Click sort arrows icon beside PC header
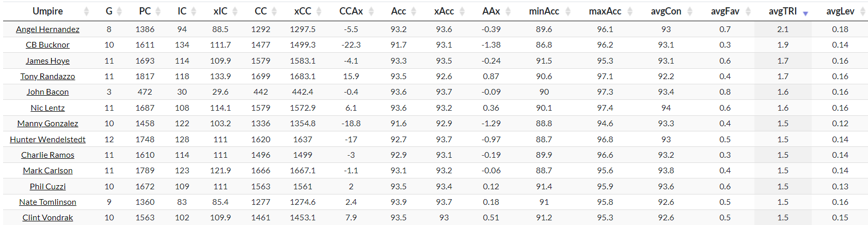The image size is (868, 225). click(158, 11)
